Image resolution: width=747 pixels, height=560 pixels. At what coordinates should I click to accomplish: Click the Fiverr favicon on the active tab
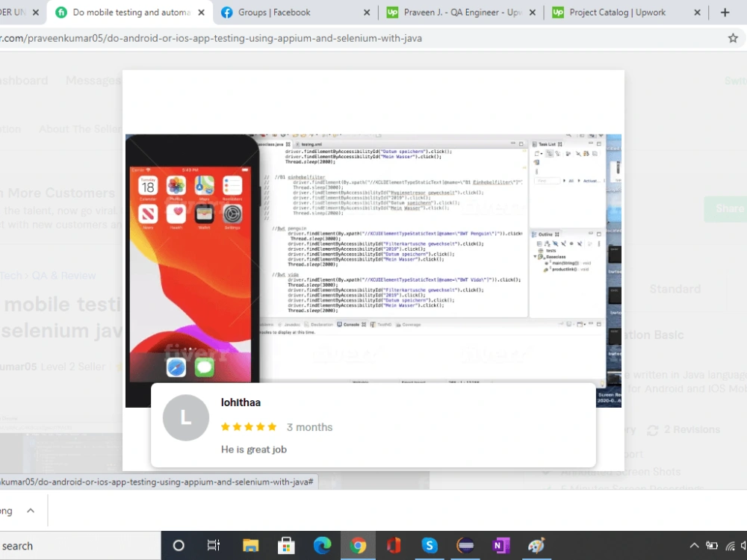(61, 13)
